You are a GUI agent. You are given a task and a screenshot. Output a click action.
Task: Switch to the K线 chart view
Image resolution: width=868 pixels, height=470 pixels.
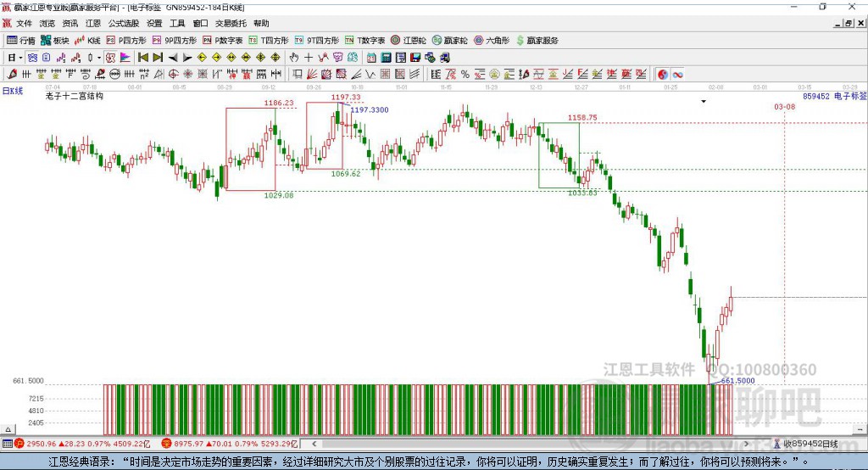(x=88, y=41)
